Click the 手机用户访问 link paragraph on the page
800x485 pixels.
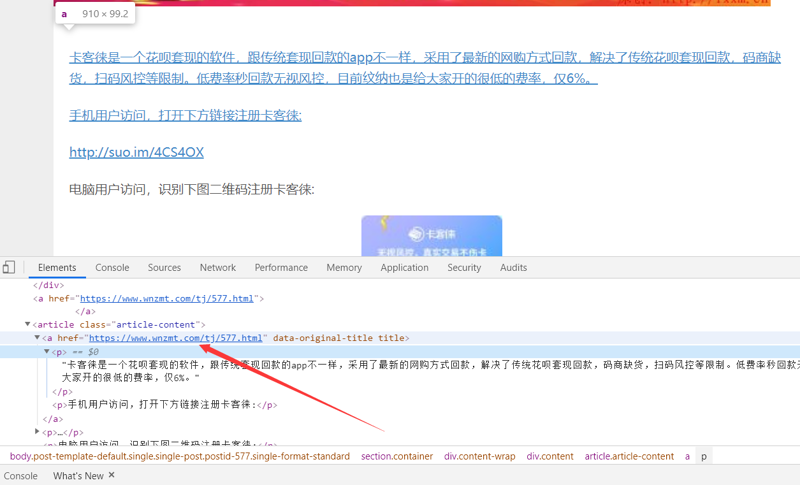coord(185,115)
